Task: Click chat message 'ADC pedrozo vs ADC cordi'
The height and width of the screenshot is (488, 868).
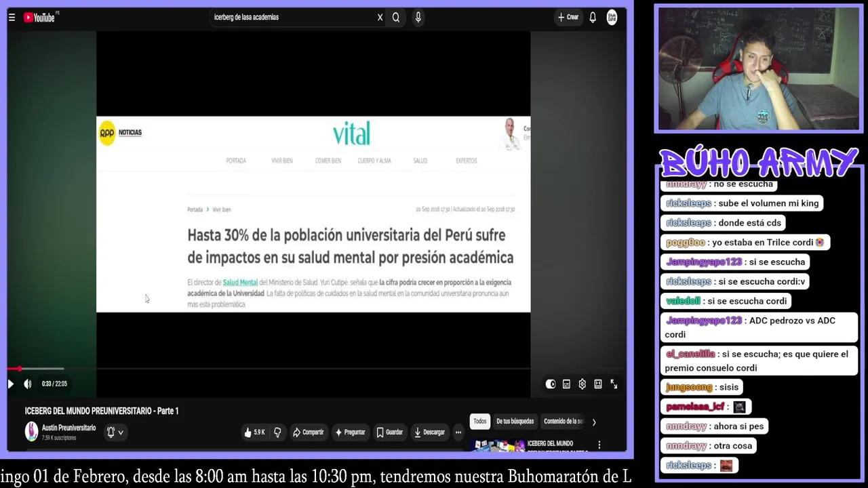Action: click(750, 327)
